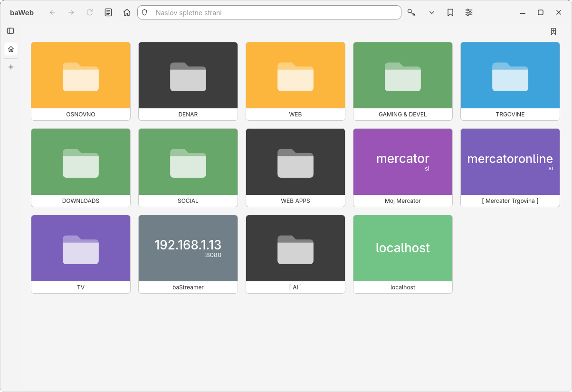Open the DOWNLOADS folder
The image size is (572, 392).
pos(81,168)
